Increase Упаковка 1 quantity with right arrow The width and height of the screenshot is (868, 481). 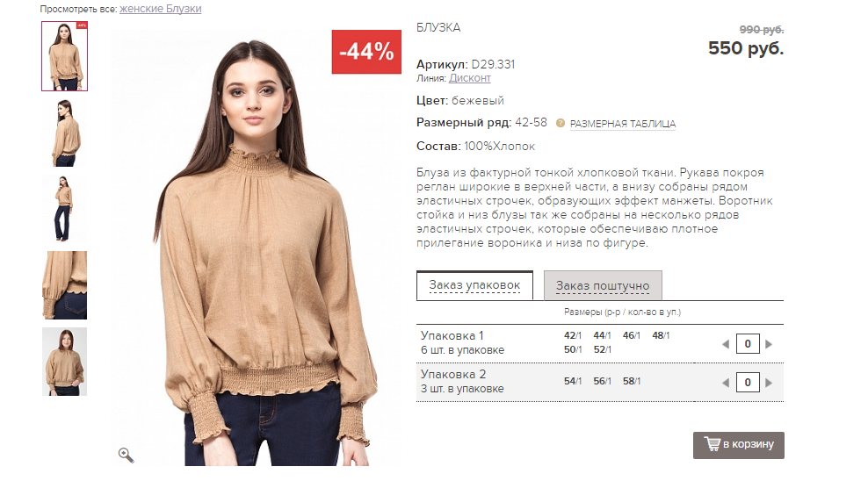tap(769, 344)
